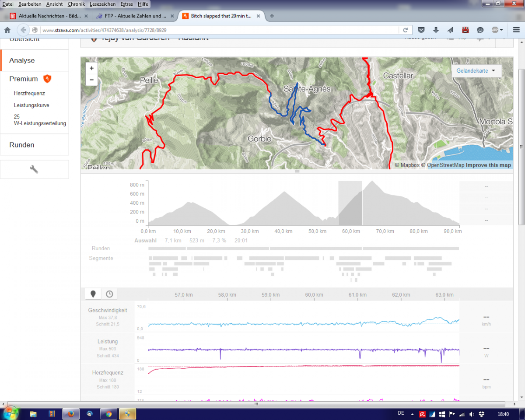This screenshot has height=420, width=525.
Task: Switch to the FTP - Aktuelle Zahlen tab
Action: [130, 16]
